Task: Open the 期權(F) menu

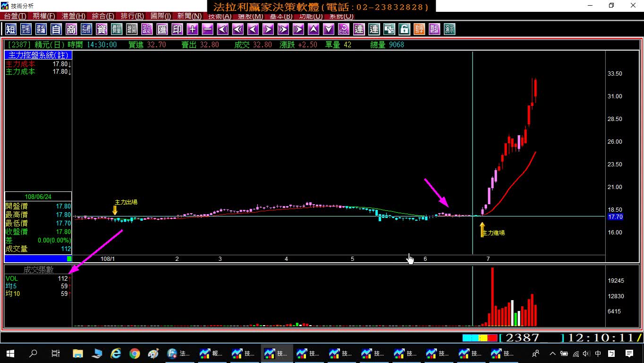Action: click(44, 16)
